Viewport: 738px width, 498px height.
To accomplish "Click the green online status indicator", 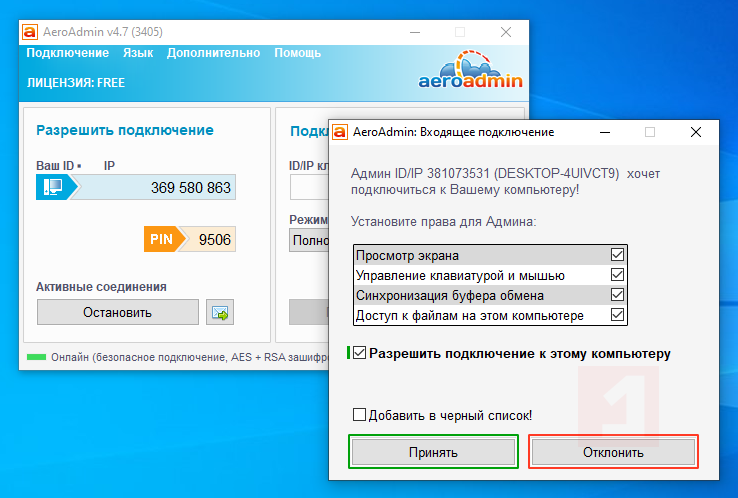I will click(36, 357).
